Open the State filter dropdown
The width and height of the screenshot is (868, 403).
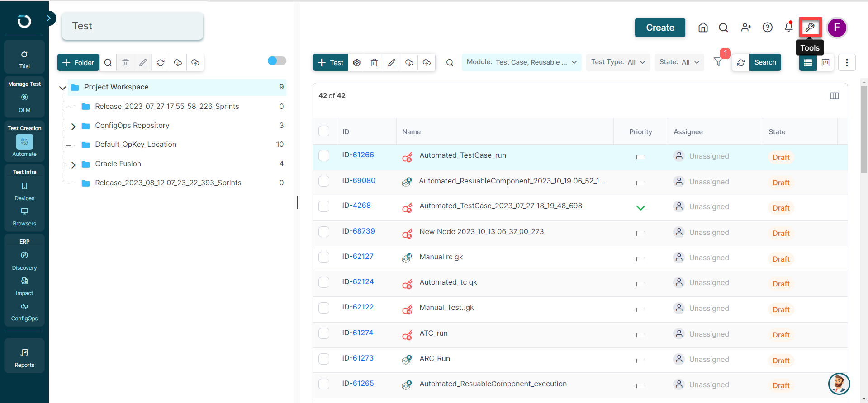tap(679, 62)
